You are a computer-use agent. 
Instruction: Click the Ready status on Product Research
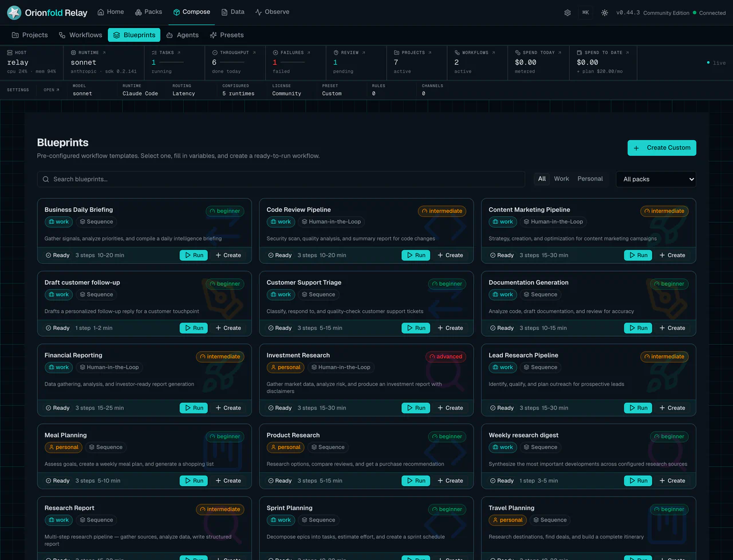pos(280,481)
